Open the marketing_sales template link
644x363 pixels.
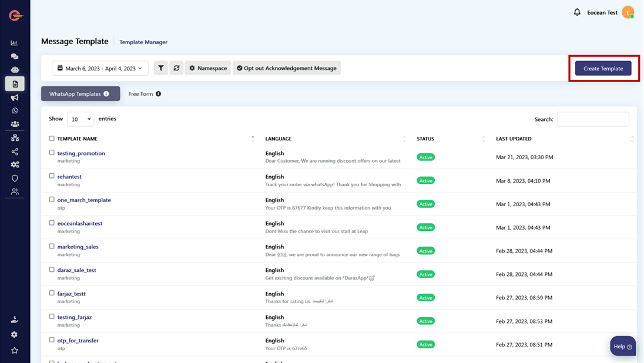tap(78, 247)
